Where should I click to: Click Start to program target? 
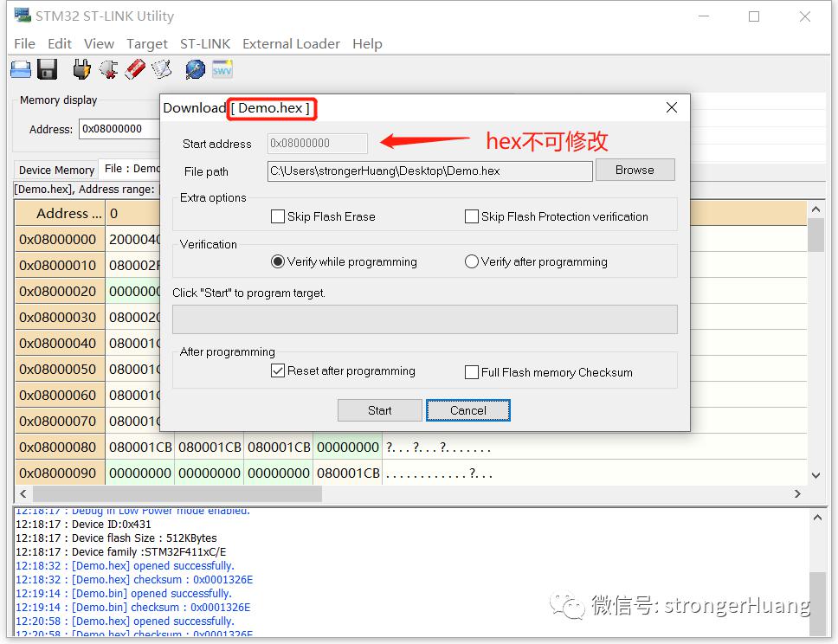tap(379, 410)
